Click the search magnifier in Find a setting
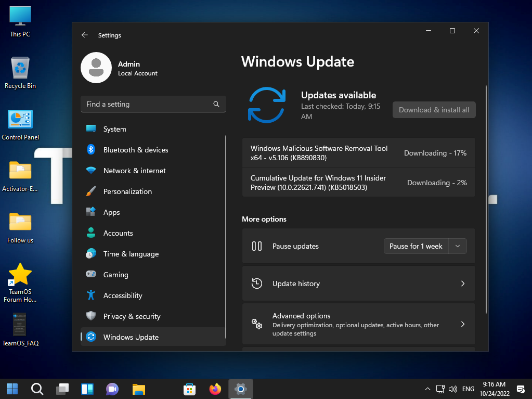Viewport: 532px width, 399px height. click(x=216, y=104)
